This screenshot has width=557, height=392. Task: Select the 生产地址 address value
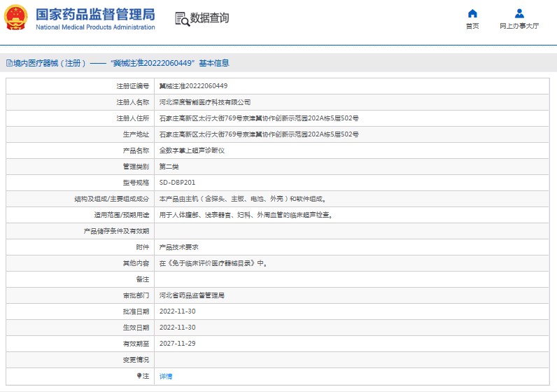tap(259, 134)
